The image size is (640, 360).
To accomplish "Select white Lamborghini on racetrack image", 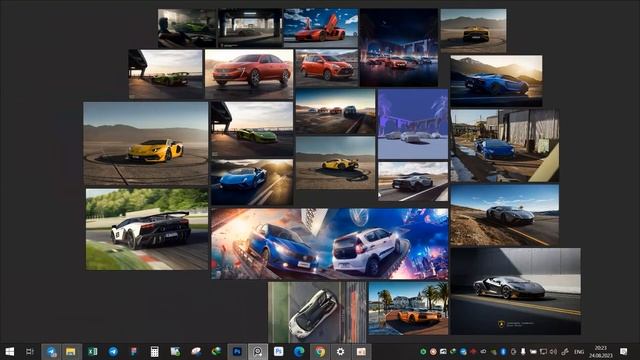I will (x=147, y=229).
